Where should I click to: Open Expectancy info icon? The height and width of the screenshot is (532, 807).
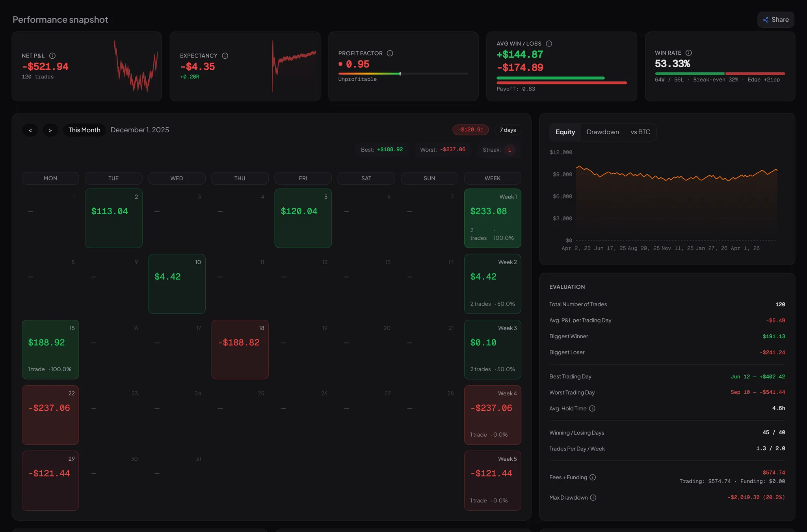click(225, 56)
